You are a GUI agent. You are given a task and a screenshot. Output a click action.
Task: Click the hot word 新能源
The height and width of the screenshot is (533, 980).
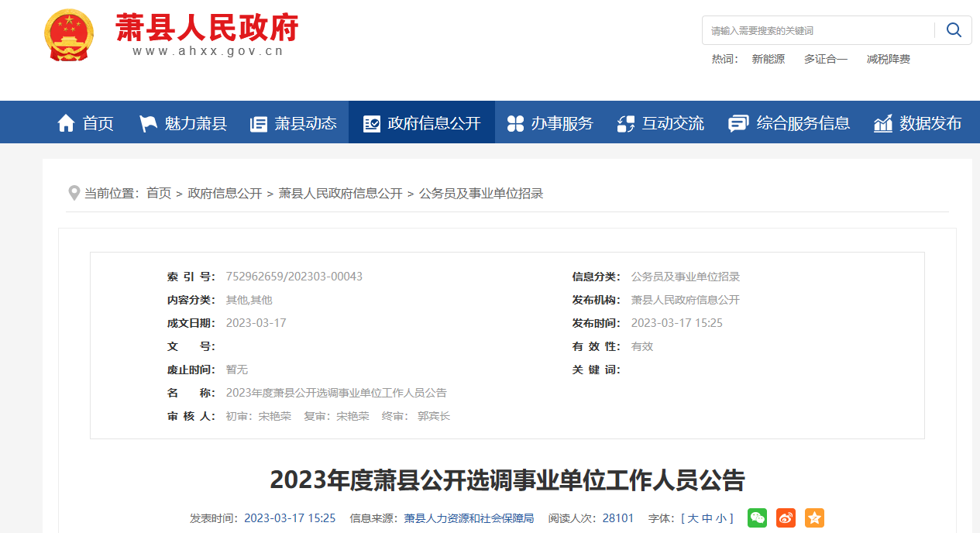pyautogui.click(x=769, y=59)
